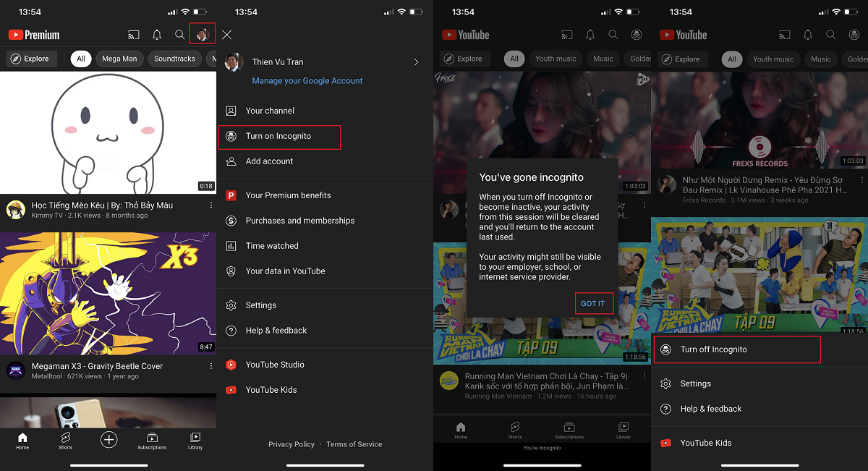Tap the create (+) button

pyautogui.click(x=109, y=439)
